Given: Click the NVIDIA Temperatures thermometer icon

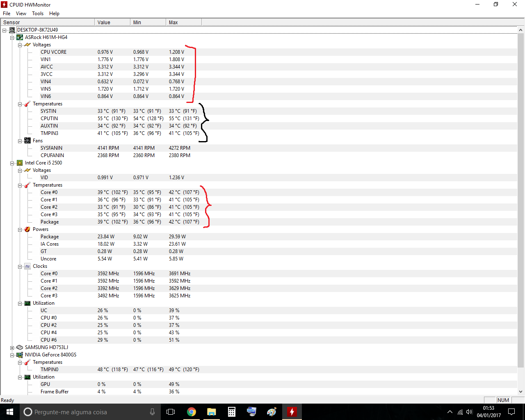Looking at the screenshot, I should 27,362.
